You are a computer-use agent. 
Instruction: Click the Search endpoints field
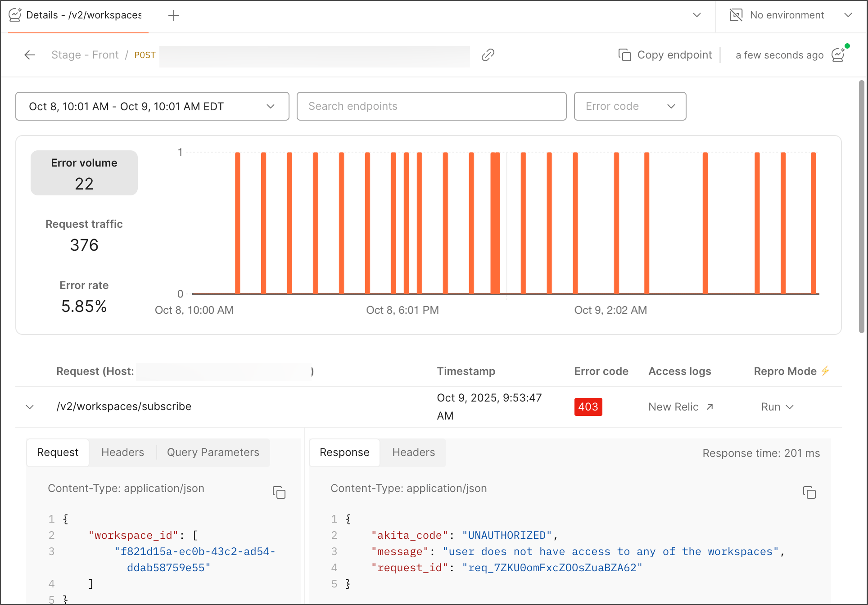coord(431,106)
